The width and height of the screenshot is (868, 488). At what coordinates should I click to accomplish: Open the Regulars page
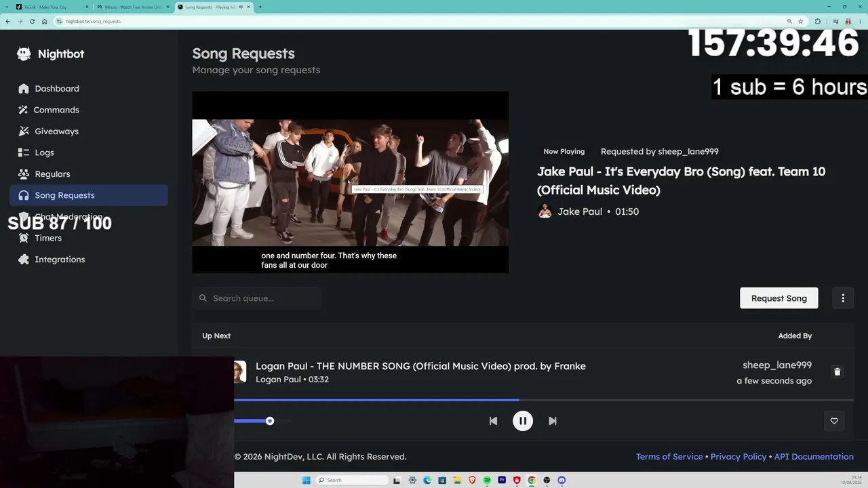89,174
